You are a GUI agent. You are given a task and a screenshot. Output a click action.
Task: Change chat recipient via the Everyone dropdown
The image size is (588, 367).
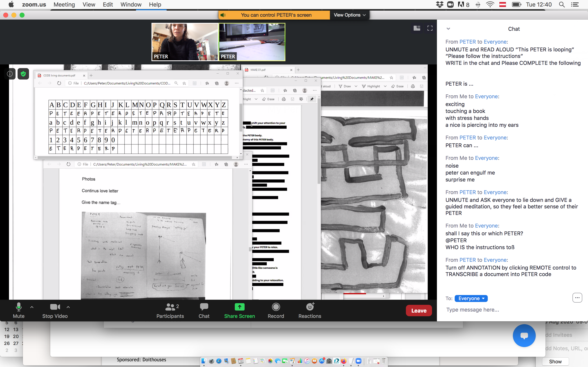tap(471, 298)
